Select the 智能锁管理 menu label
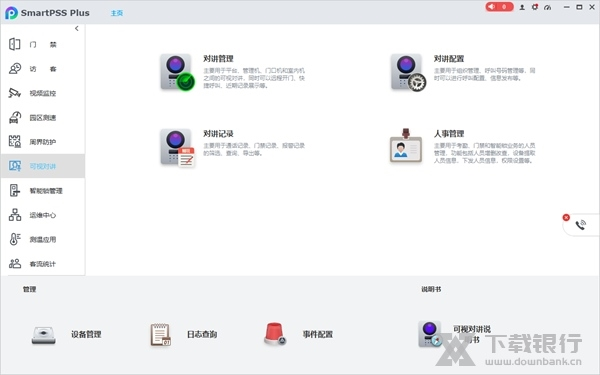The image size is (600, 375). (46, 191)
